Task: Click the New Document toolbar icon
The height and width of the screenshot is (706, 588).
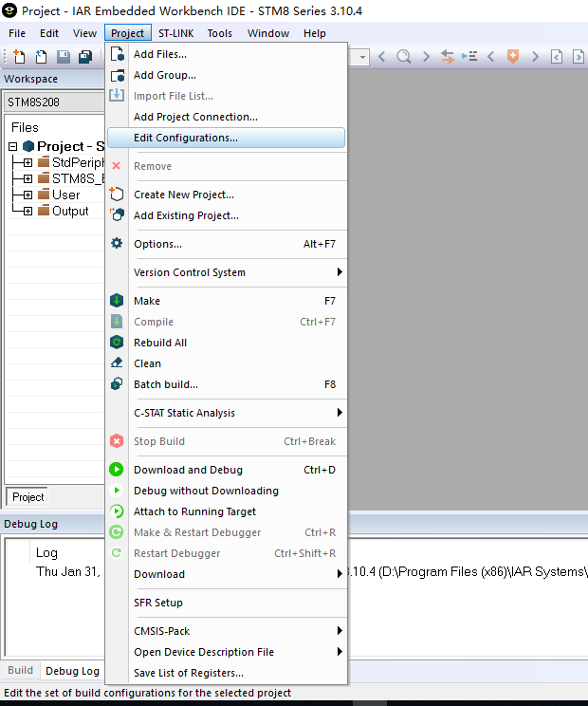Action: 19,57
